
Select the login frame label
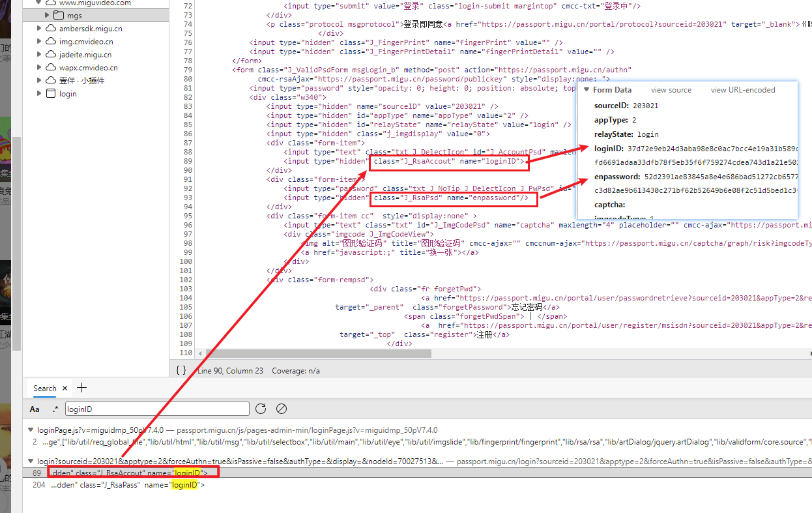(x=68, y=94)
